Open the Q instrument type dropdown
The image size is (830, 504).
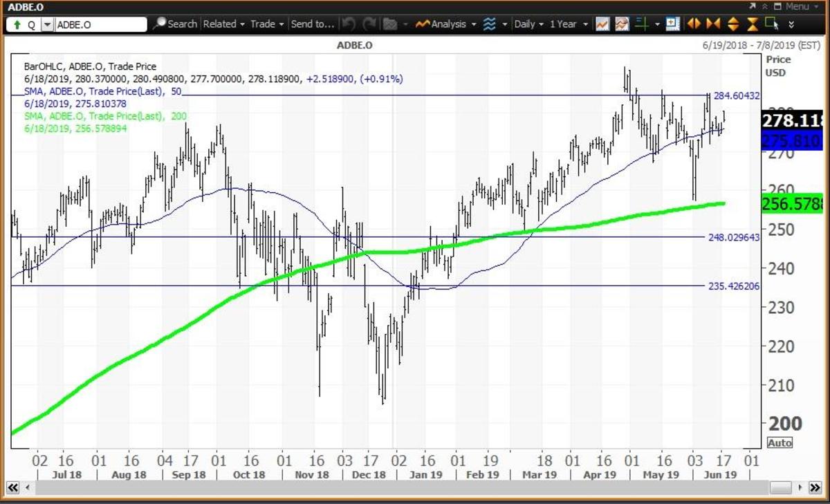click(x=47, y=24)
